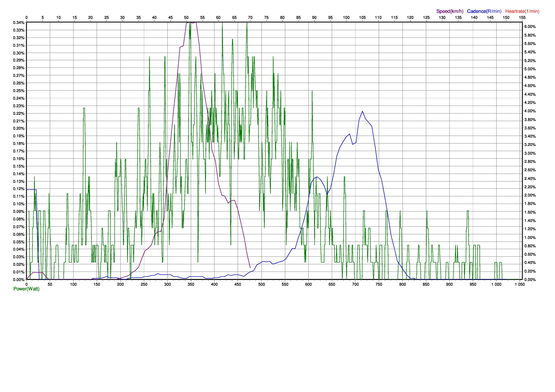Screen dimensions: 555x392
Task: Click the Heartrate(1/min) legend label
Action: 522,11
